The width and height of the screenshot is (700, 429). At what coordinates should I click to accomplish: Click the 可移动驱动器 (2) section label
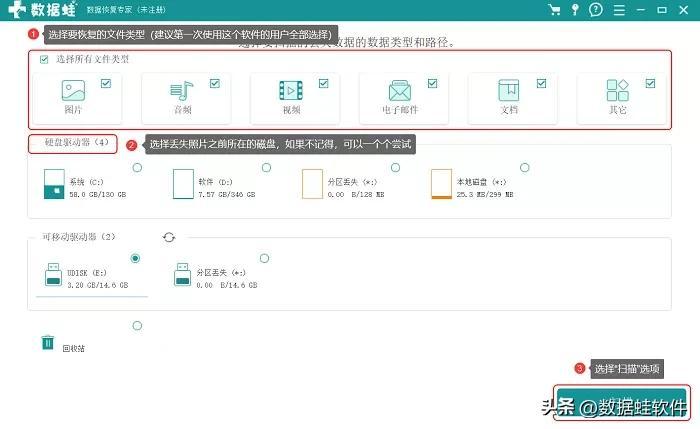click(x=79, y=237)
